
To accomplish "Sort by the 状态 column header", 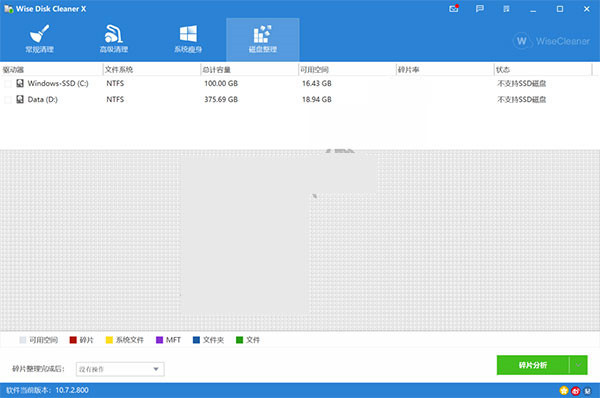I will click(x=543, y=70).
